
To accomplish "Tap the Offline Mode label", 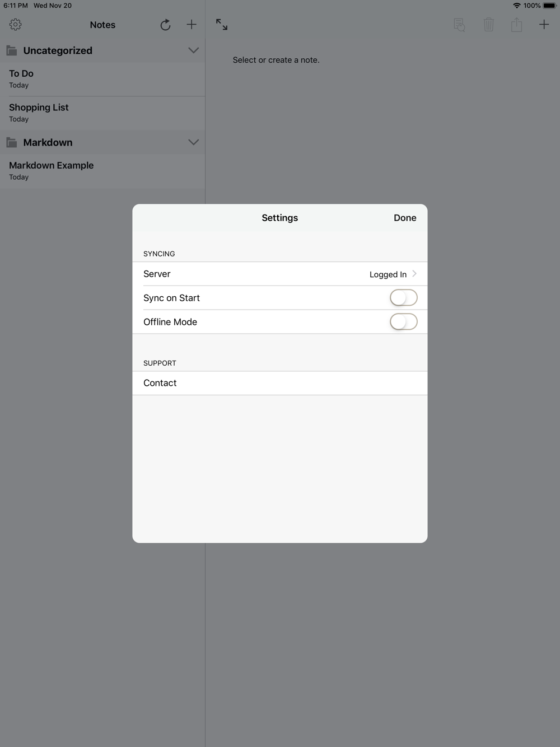I will point(170,322).
